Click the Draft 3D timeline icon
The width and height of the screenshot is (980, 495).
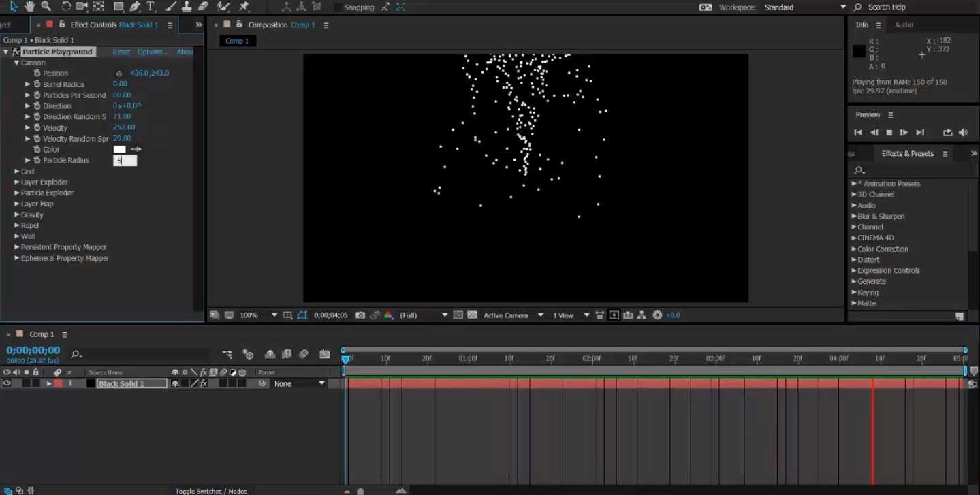click(x=248, y=354)
